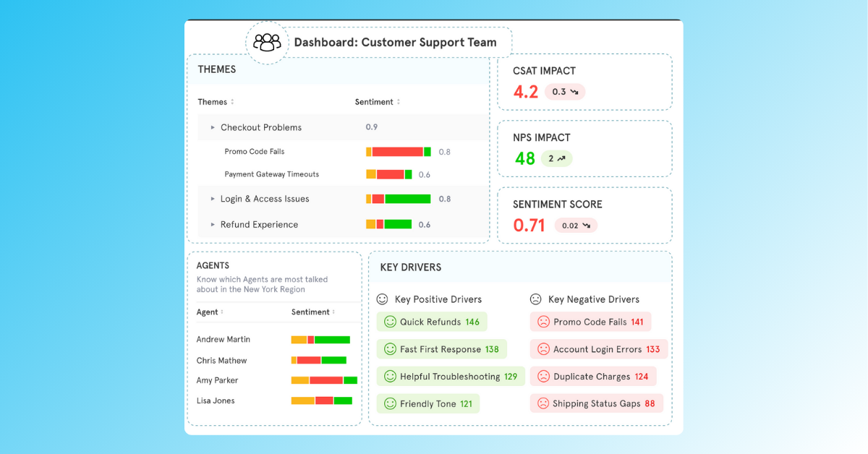Image resolution: width=868 pixels, height=454 pixels.
Task: Click CSAT downward trend arrow badge
Action: coord(565,92)
